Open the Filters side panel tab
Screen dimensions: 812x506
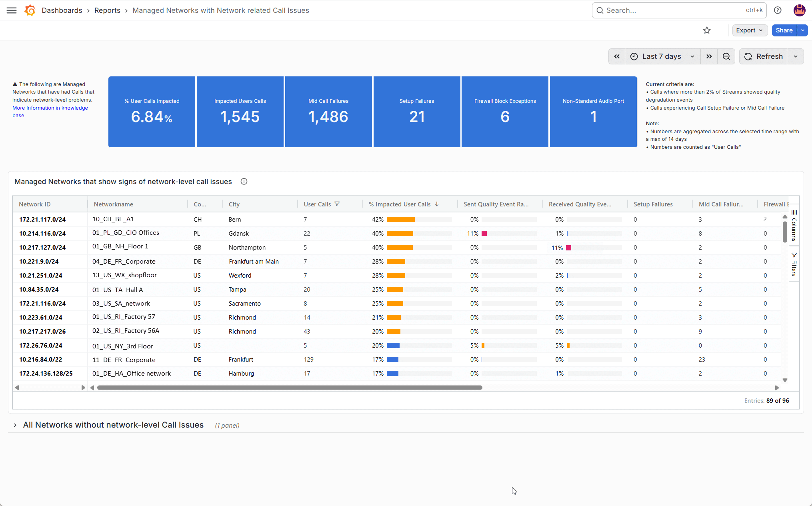tap(794, 264)
